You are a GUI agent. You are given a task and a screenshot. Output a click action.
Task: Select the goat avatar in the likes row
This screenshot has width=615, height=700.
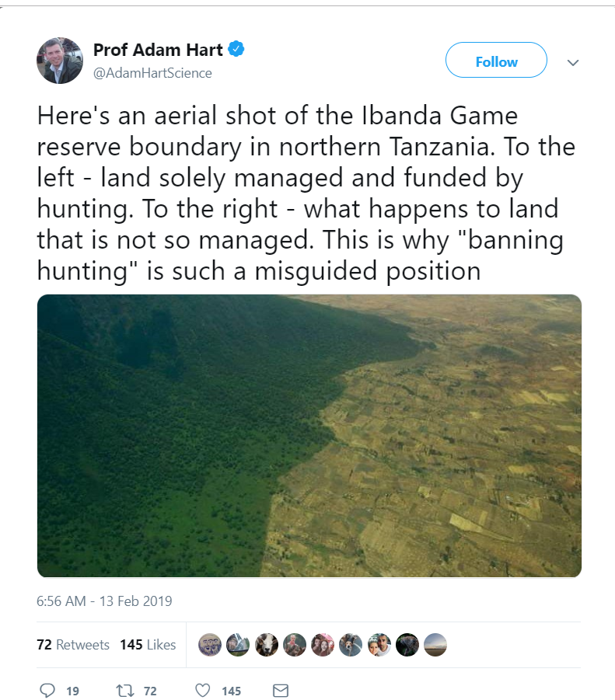coord(265,645)
